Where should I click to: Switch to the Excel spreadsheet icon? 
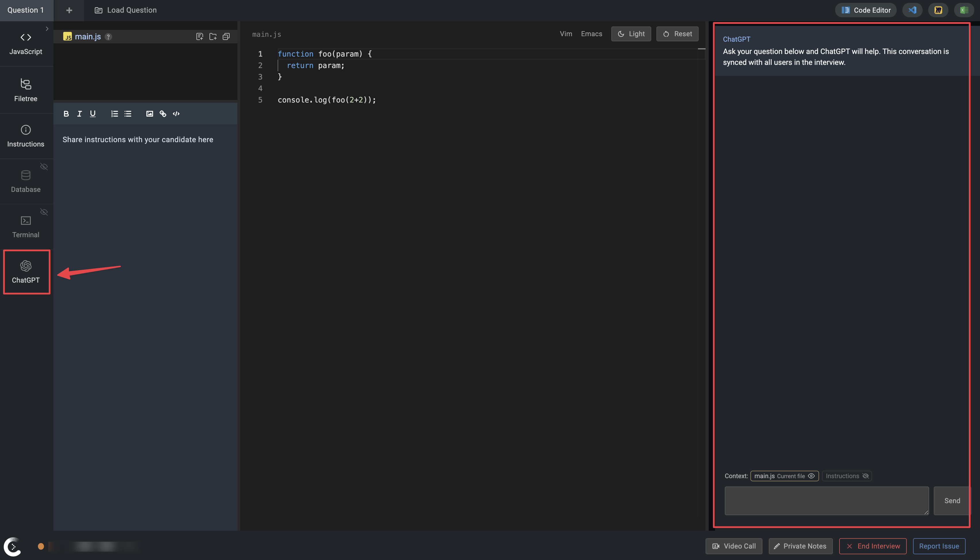(x=964, y=10)
